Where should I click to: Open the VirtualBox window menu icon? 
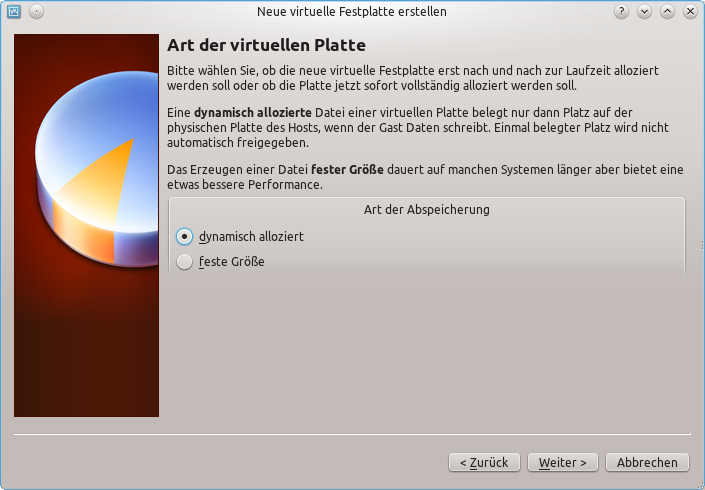click(14, 12)
